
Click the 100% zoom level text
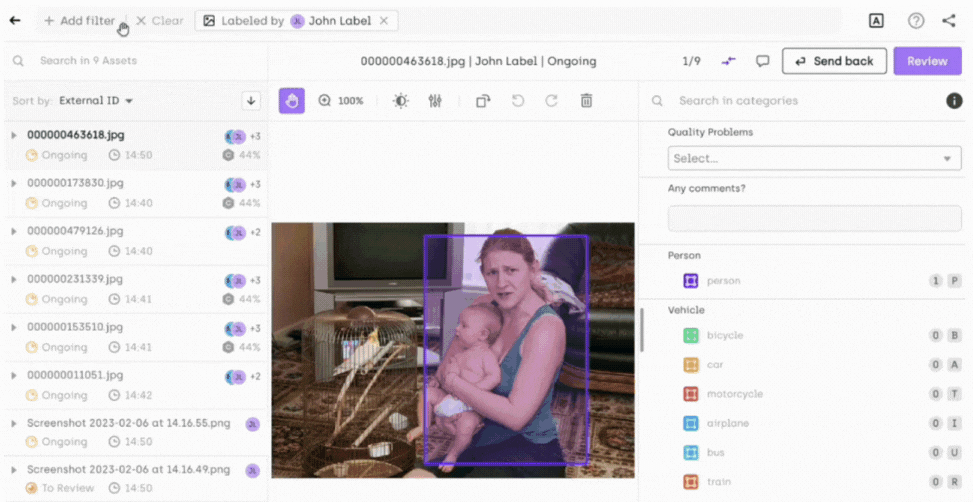tap(351, 101)
